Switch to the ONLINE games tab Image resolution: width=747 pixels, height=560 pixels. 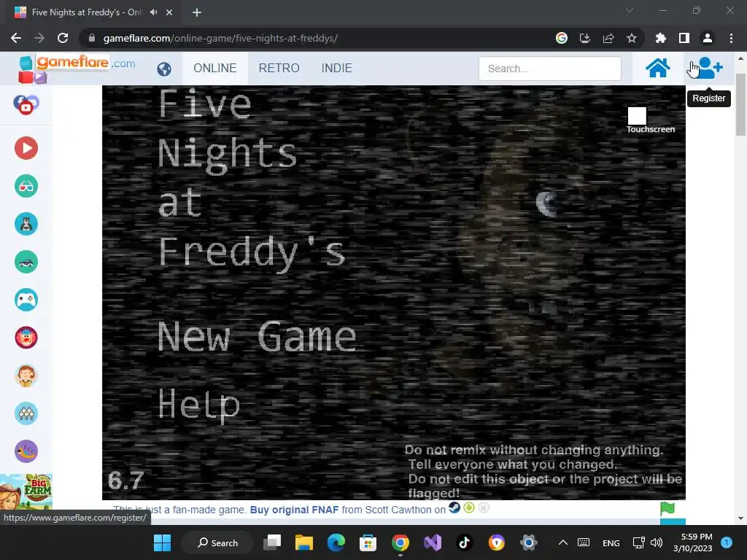point(215,68)
